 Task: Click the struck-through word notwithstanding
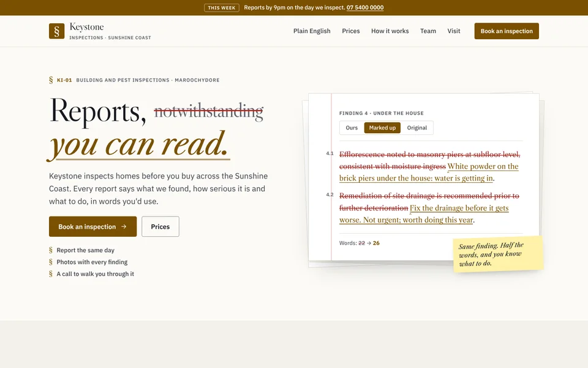point(208,112)
